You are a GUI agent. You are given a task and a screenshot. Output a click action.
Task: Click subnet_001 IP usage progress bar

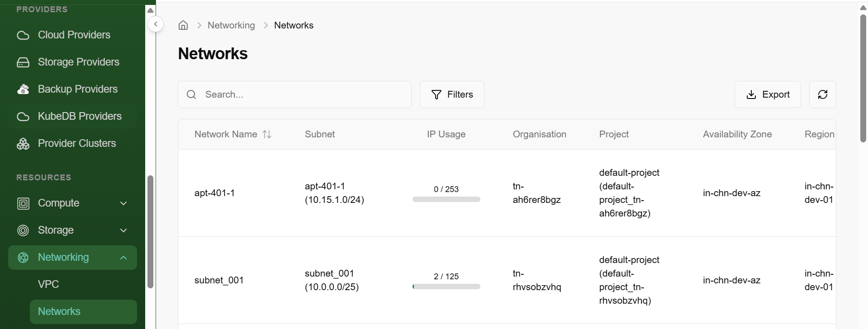(x=446, y=287)
